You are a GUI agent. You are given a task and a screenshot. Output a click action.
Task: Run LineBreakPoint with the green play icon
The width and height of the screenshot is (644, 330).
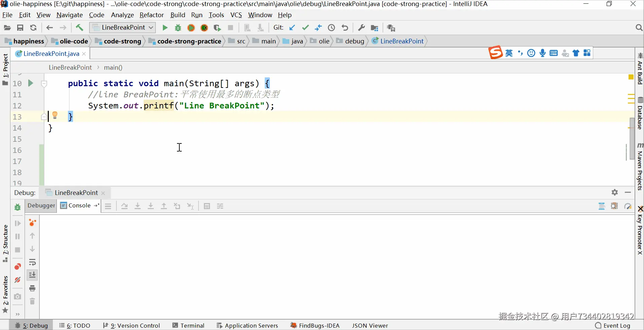click(165, 28)
